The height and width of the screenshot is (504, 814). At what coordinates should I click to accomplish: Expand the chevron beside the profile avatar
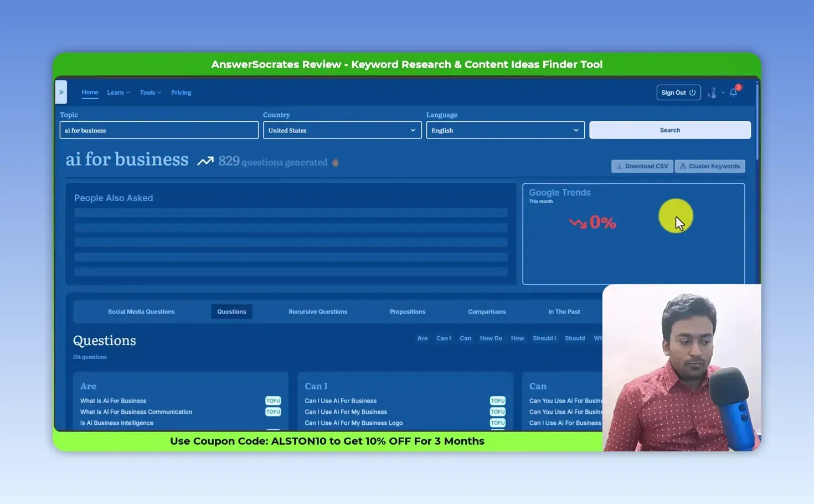723,92
